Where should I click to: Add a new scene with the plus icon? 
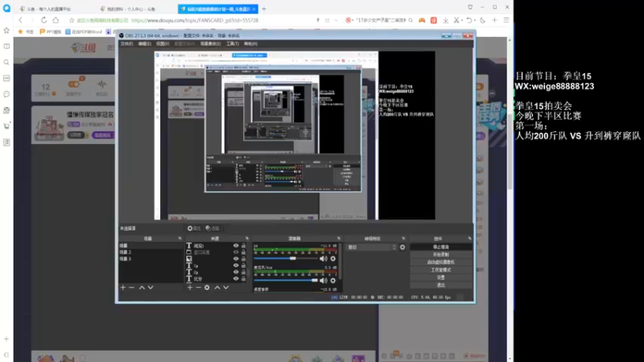tap(123, 288)
